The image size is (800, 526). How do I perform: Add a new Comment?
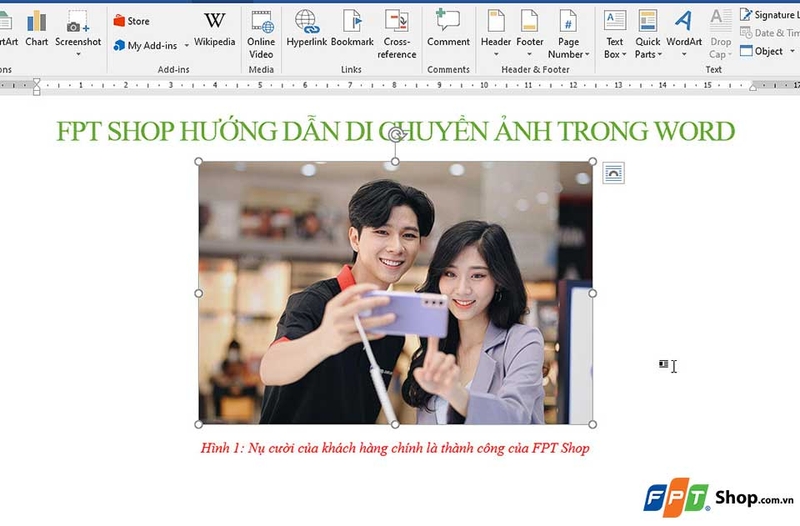coord(448,30)
